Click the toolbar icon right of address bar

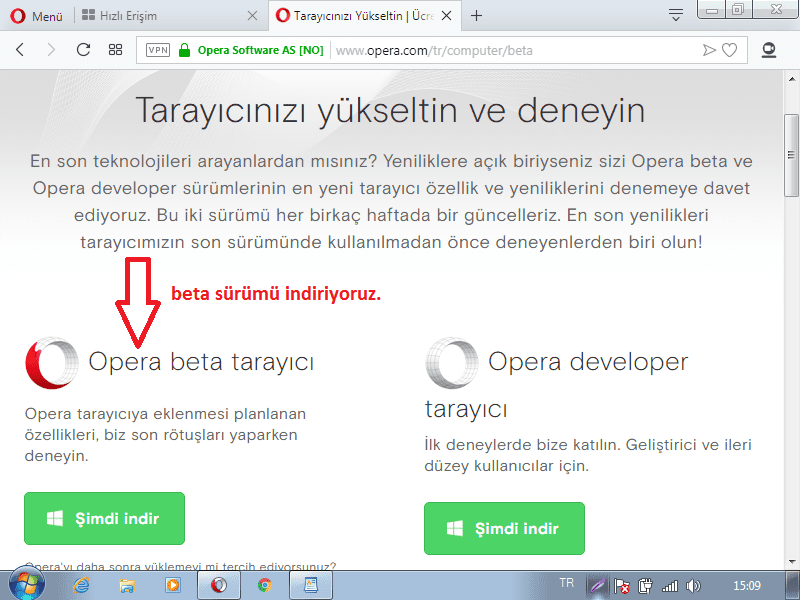tap(769, 50)
